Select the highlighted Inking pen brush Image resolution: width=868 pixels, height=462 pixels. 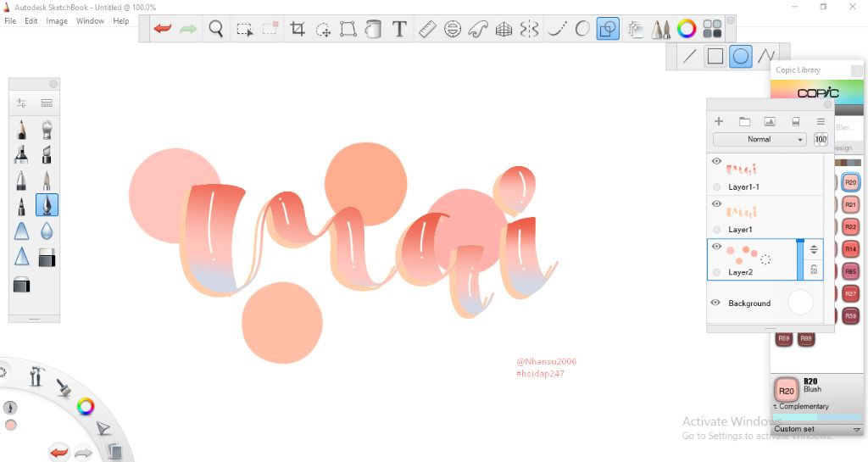pos(47,204)
